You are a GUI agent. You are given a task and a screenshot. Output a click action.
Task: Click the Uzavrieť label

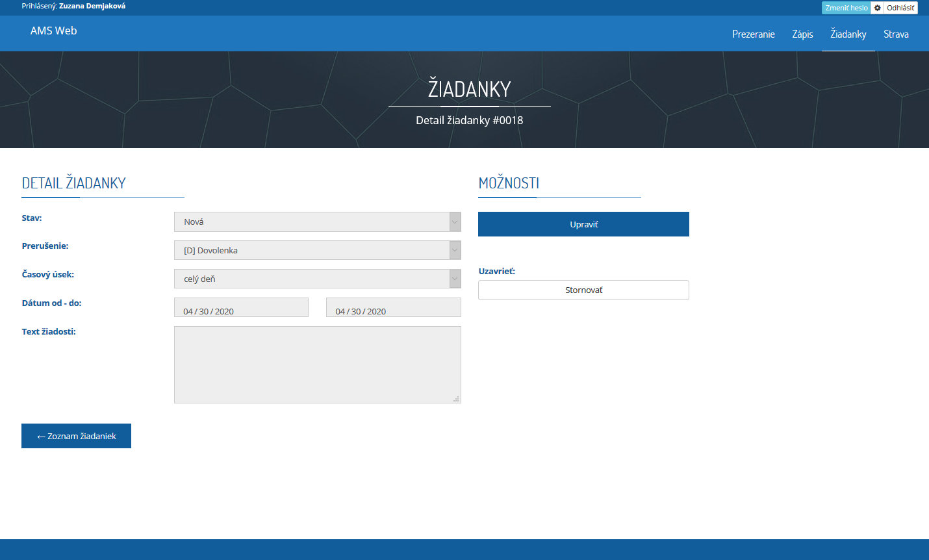click(496, 271)
